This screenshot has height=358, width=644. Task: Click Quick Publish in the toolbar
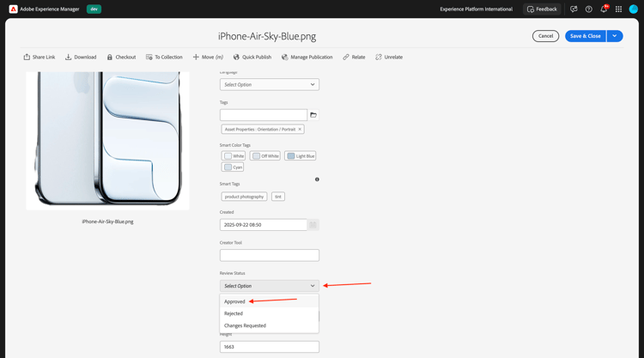[x=252, y=57]
